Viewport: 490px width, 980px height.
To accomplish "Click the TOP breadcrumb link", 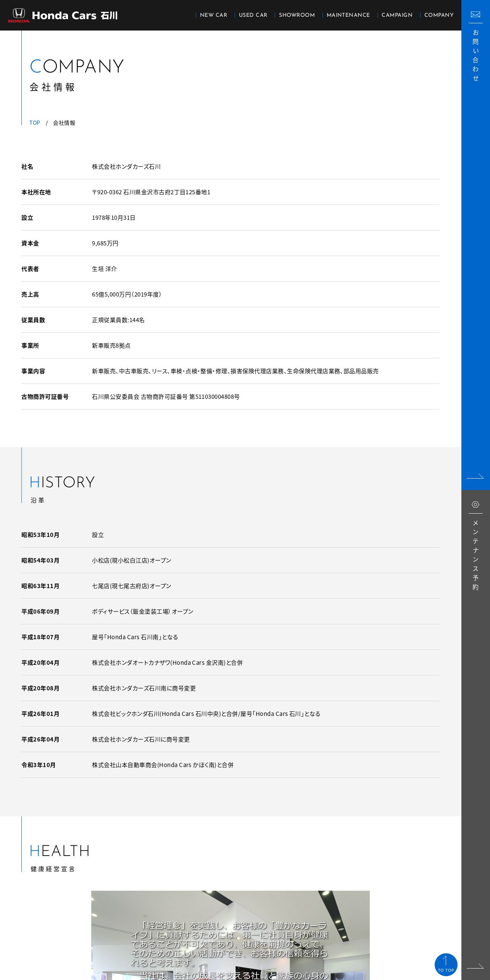I will point(35,122).
